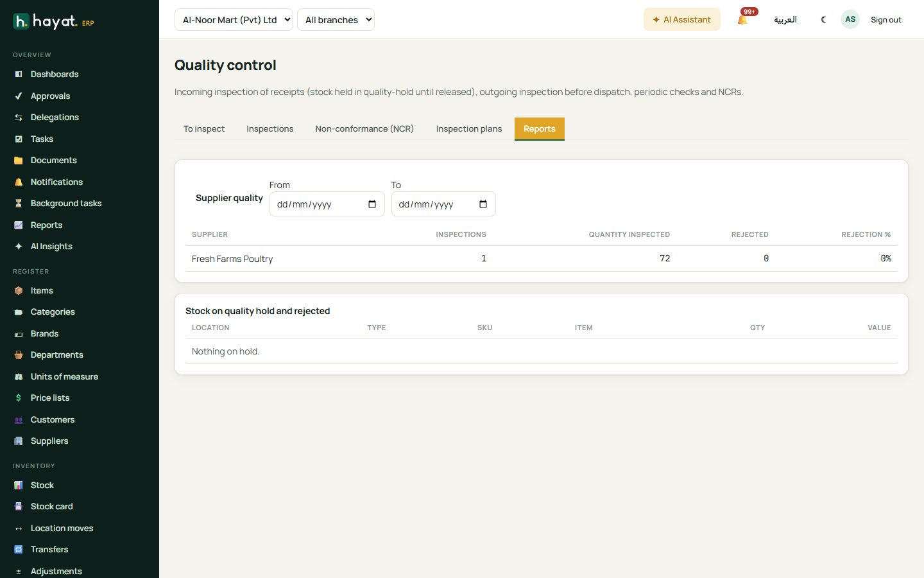Open the From date calendar picker
This screenshot has width=924, height=578.
point(372,204)
